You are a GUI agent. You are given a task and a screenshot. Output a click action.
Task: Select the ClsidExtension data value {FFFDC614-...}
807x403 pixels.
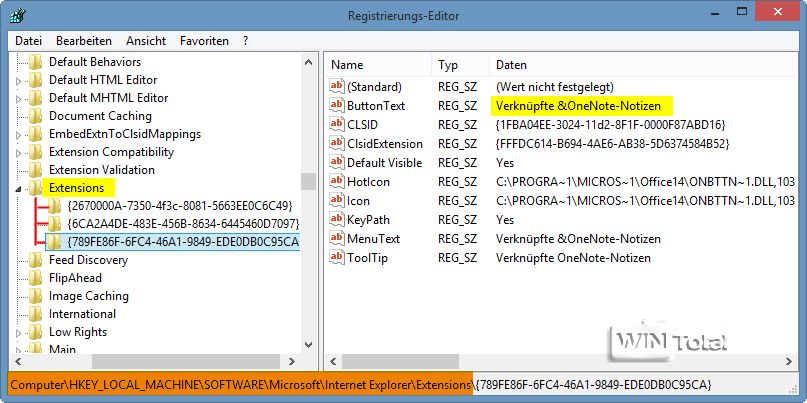point(612,144)
